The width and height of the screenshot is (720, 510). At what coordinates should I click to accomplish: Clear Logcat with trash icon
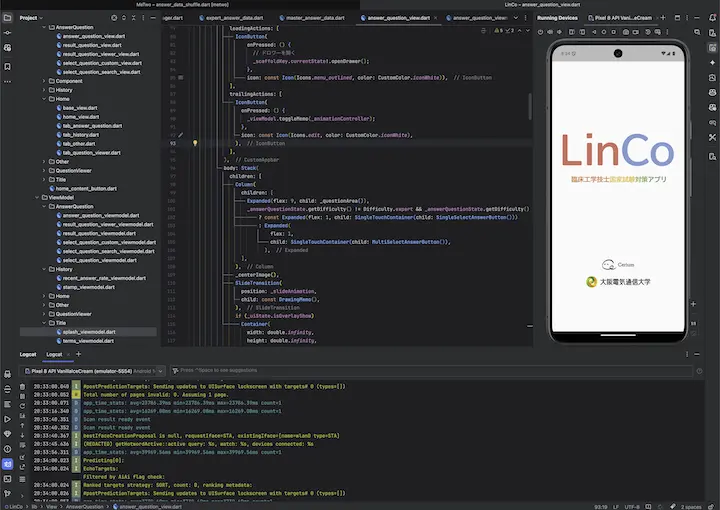coord(22,387)
